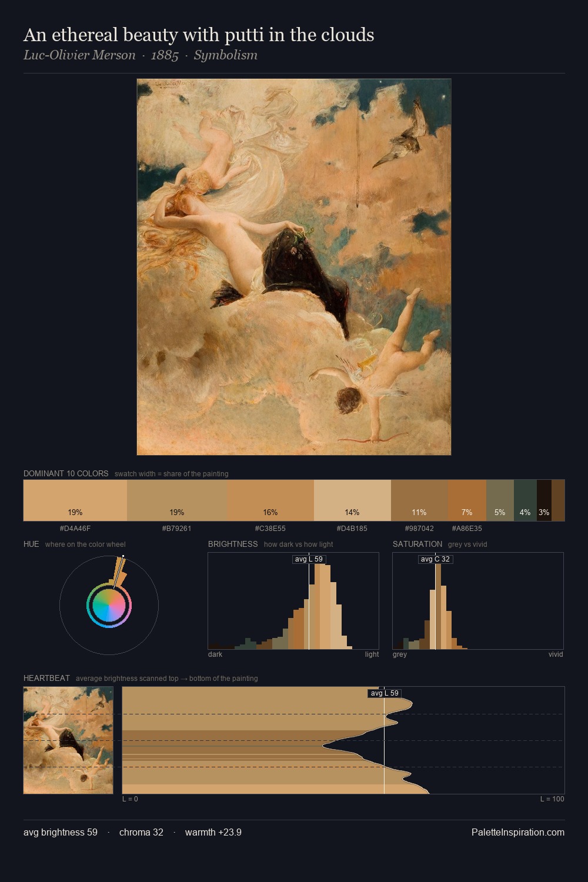Select the 11% brown swatch #987042
Screen dimensions: 588x882
(x=419, y=500)
